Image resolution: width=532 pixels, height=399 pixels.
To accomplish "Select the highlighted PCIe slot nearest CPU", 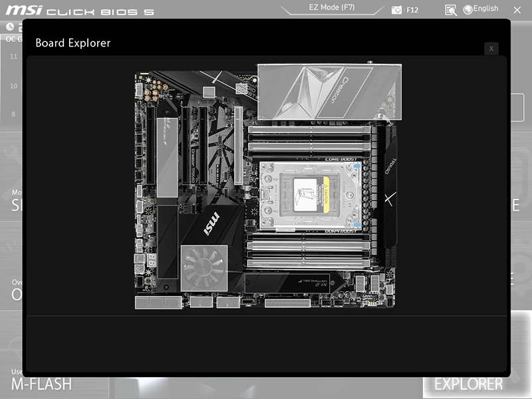I will [x=239, y=146].
